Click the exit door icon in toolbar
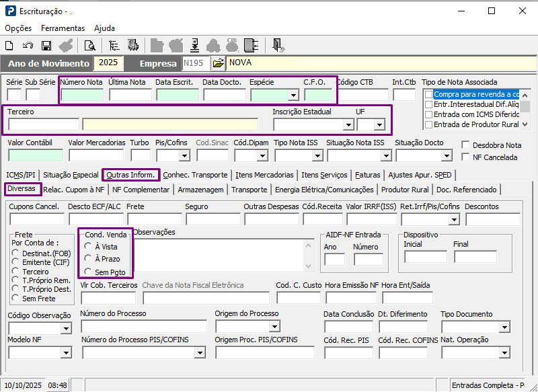 click(x=278, y=46)
